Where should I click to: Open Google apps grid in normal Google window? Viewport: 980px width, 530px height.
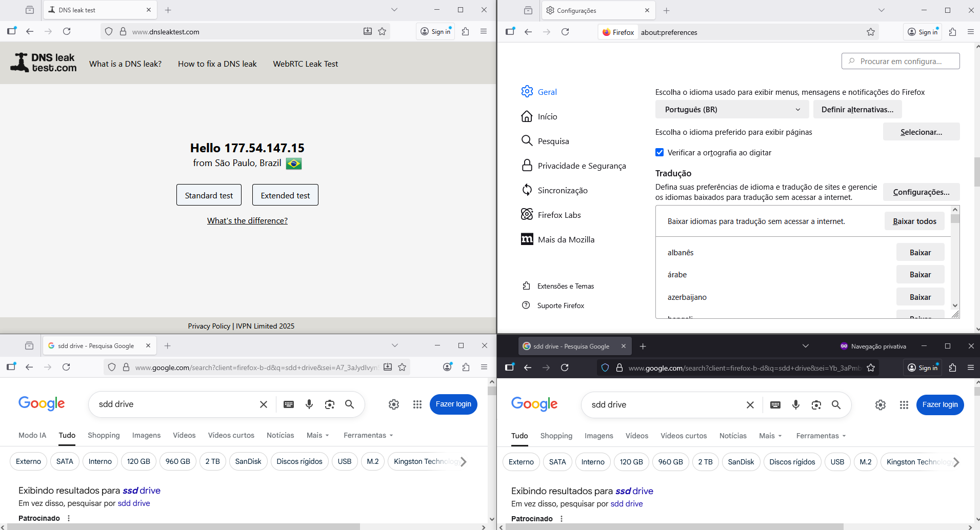417,404
